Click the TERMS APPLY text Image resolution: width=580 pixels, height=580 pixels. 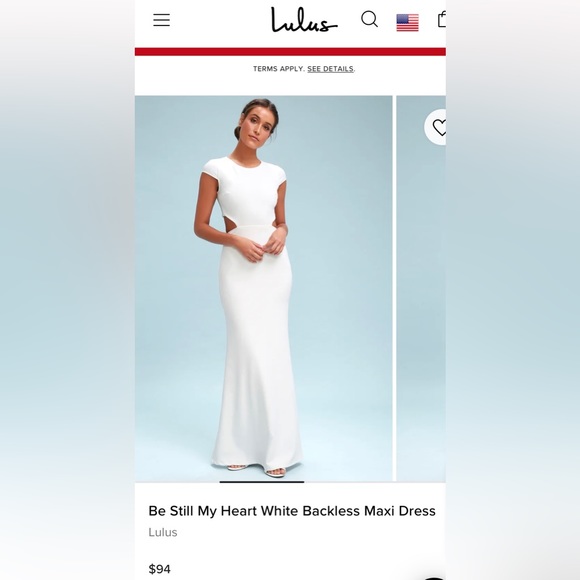click(279, 69)
